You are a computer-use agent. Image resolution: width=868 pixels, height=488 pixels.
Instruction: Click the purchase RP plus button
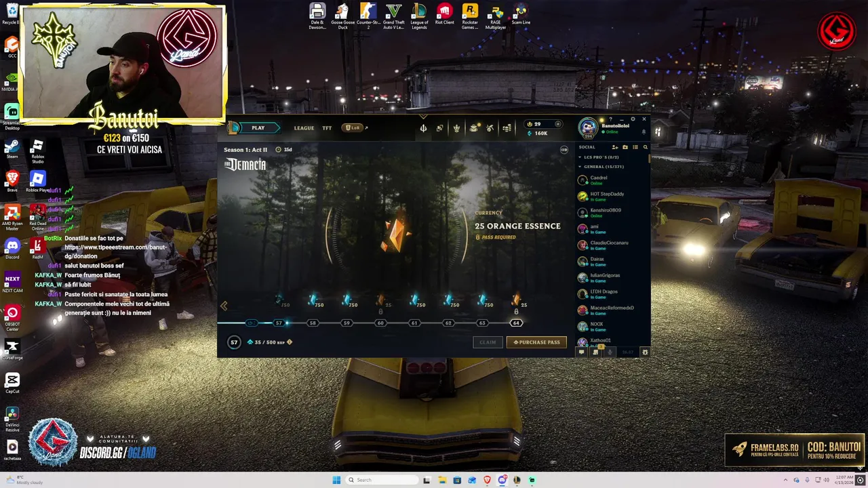(558, 124)
